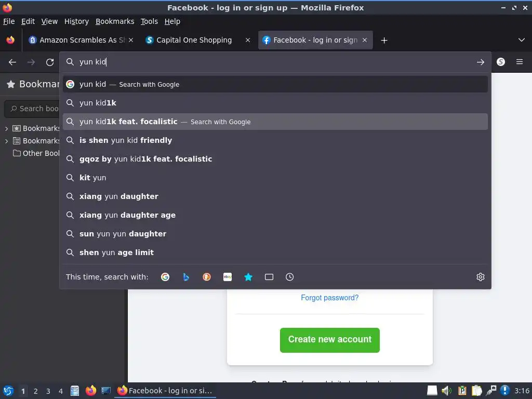Go back with the back arrow button
Viewport: 532px width, 399px height.
click(x=12, y=62)
